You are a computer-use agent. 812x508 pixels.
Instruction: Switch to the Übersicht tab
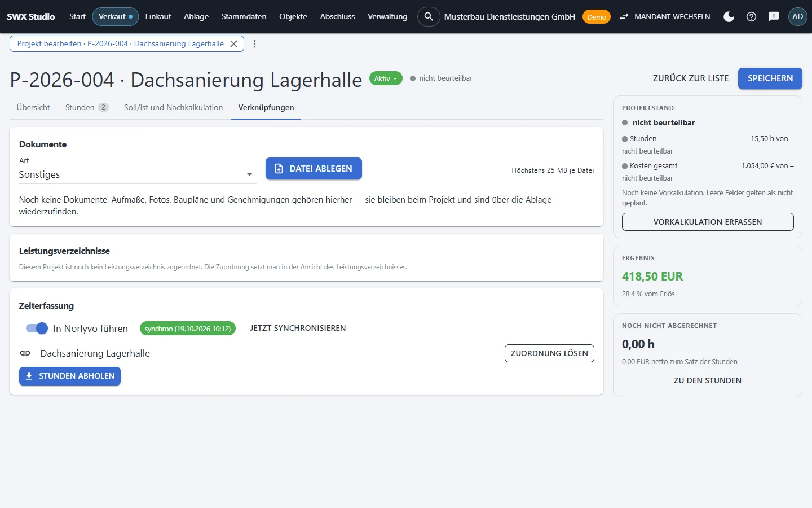(33, 107)
